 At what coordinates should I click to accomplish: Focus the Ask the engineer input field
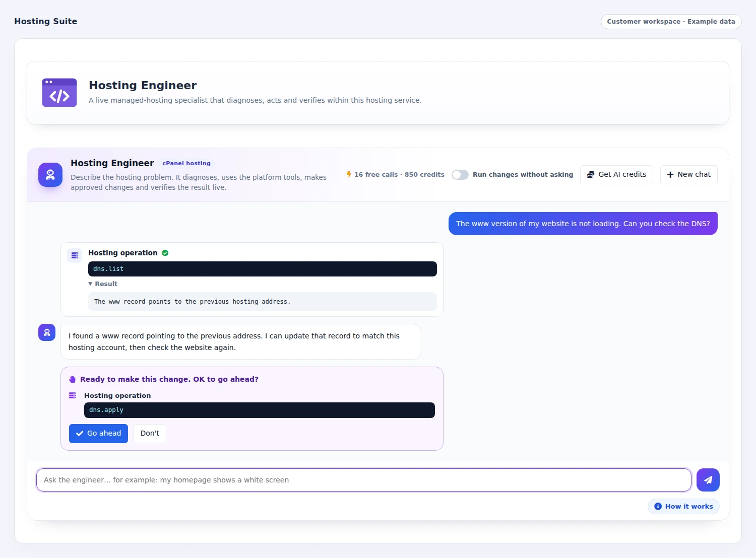click(364, 480)
